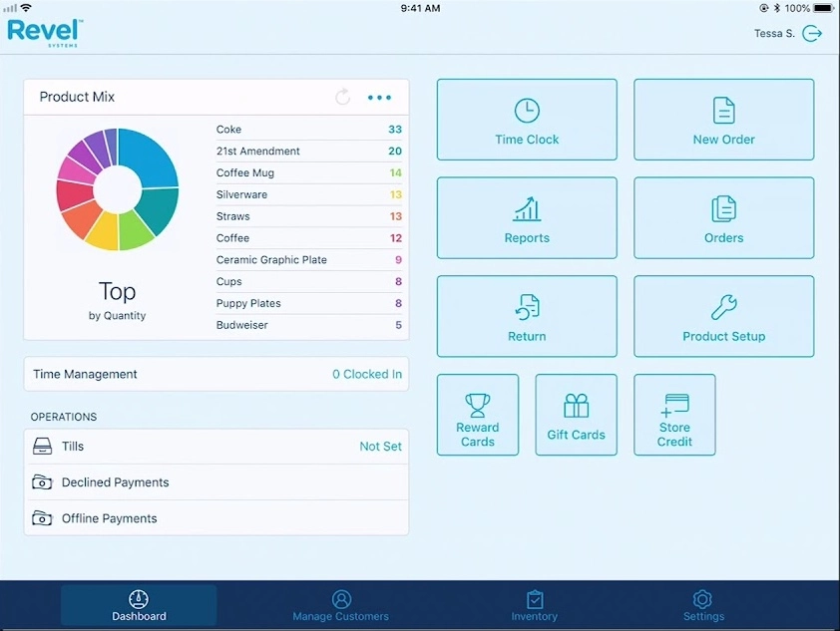This screenshot has height=631, width=840.
Task: Select the 21st Amendment row
Action: 309,151
